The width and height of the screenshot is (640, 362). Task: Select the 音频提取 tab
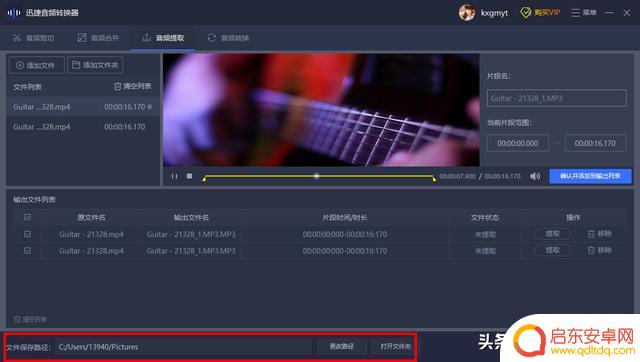pos(163,38)
